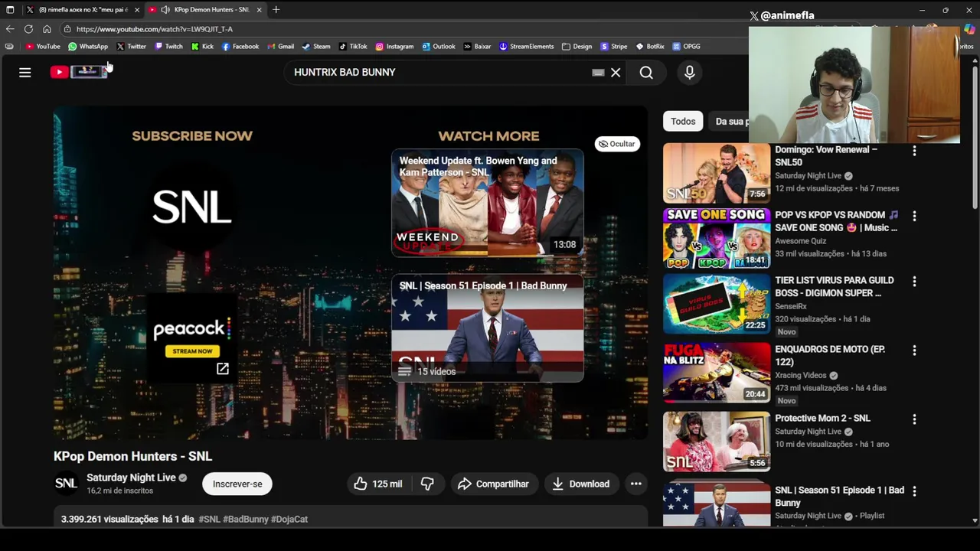Open more actions three-dot menu under video
Viewport: 980px width, 551px height.
(635, 484)
